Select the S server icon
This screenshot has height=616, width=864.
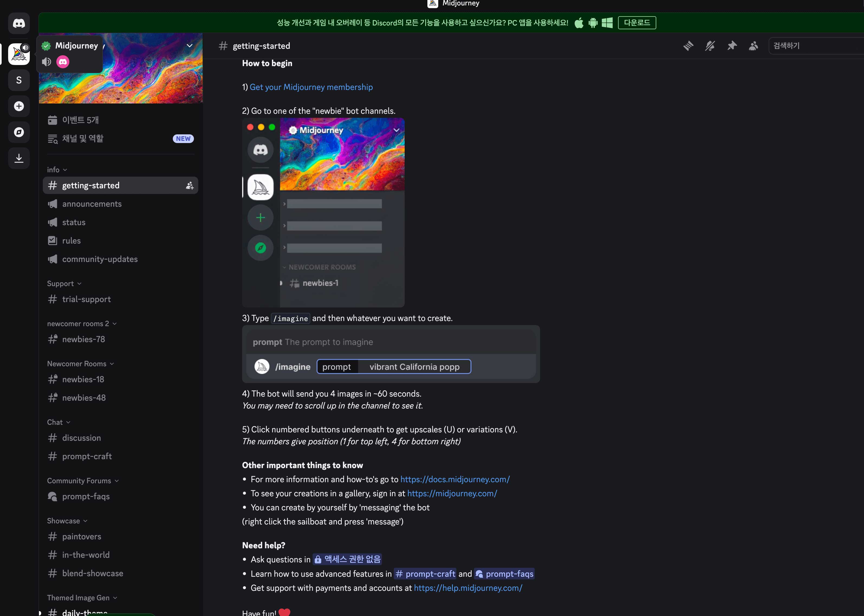pyautogui.click(x=19, y=80)
